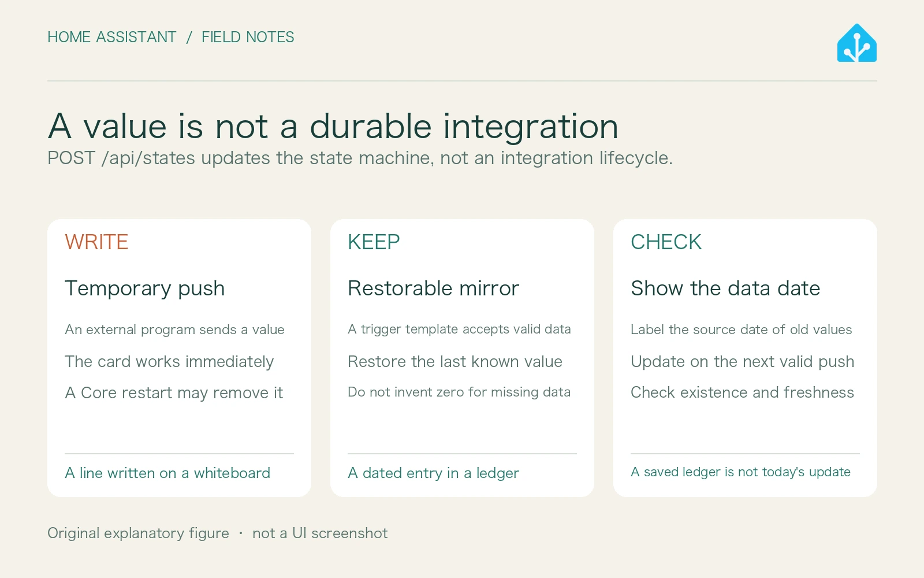Click the Temporary push heading
The image size is (924, 578).
(145, 288)
